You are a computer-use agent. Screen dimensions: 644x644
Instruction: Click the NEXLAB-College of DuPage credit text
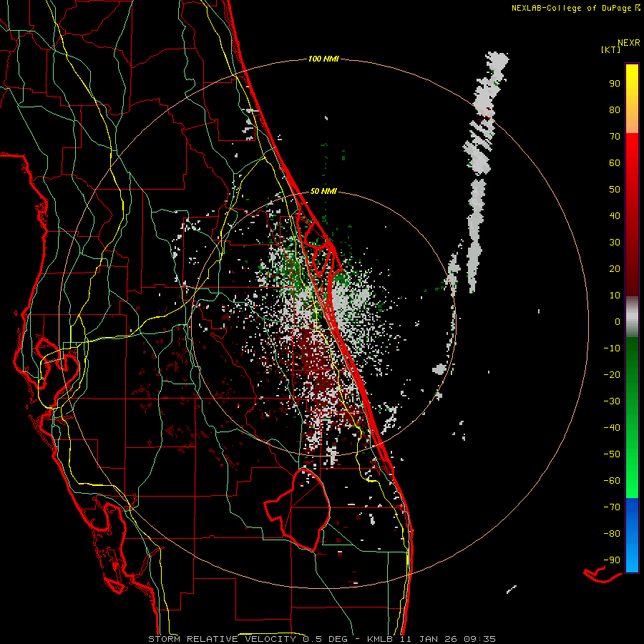pos(571,8)
